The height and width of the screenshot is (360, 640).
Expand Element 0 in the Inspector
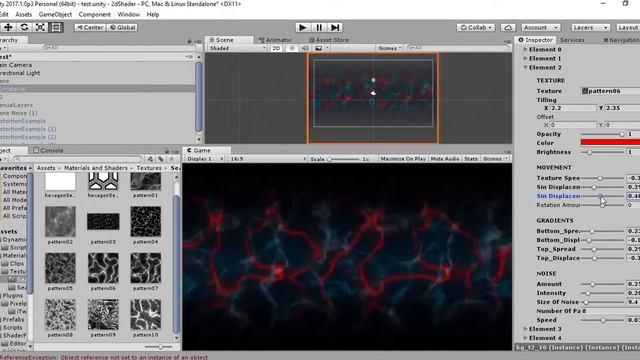tap(525, 49)
